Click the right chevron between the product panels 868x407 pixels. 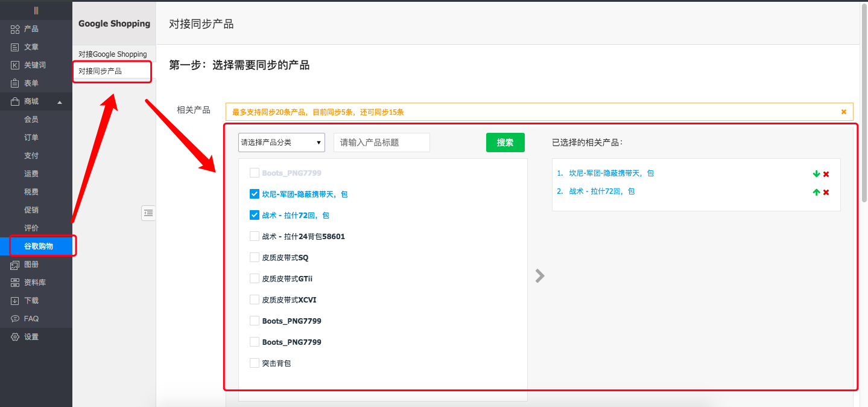pos(539,275)
